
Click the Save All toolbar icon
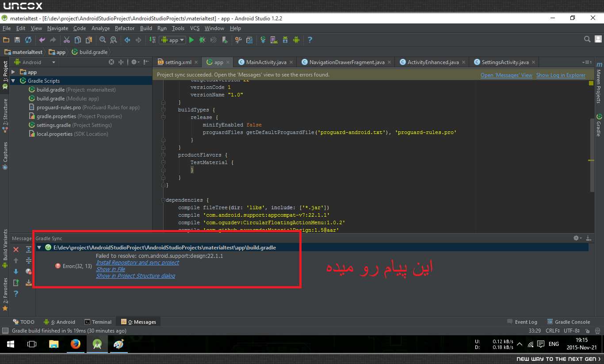tap(17, 40)
